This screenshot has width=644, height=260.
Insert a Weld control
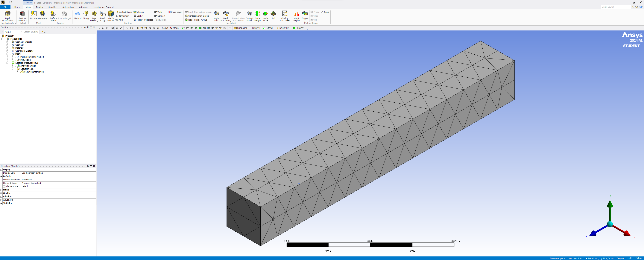[158, 12]
